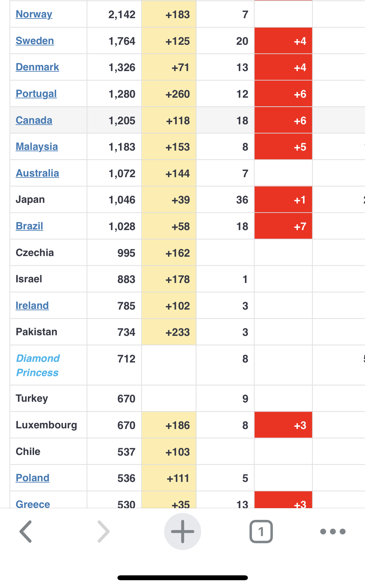The width and height of the screenshot is (365, 588).
Task: Open the Malaysia link
Action: click(37, 147)
